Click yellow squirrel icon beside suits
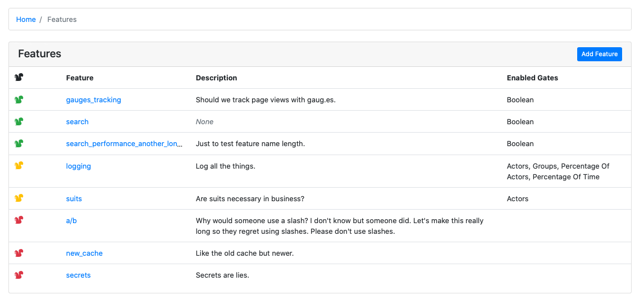644x308 pixels. [x=19, y=198]
